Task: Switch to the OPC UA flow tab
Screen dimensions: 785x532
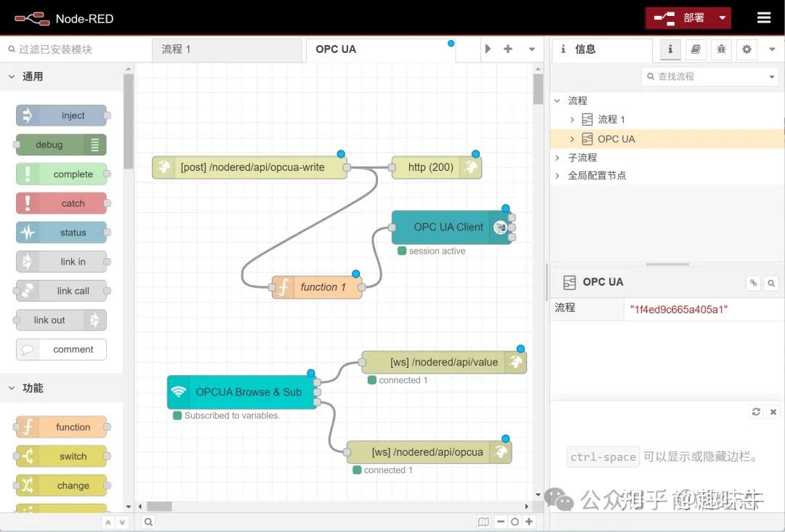Action: [x=336, y=49]
